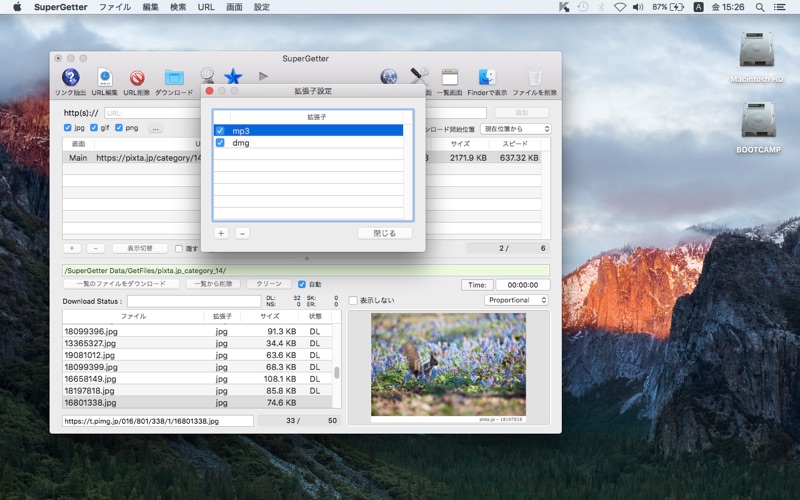This screenshot has width=800, height=500.
Task: Select file row 18099396.jpg
Action: [x=197, y=331]
